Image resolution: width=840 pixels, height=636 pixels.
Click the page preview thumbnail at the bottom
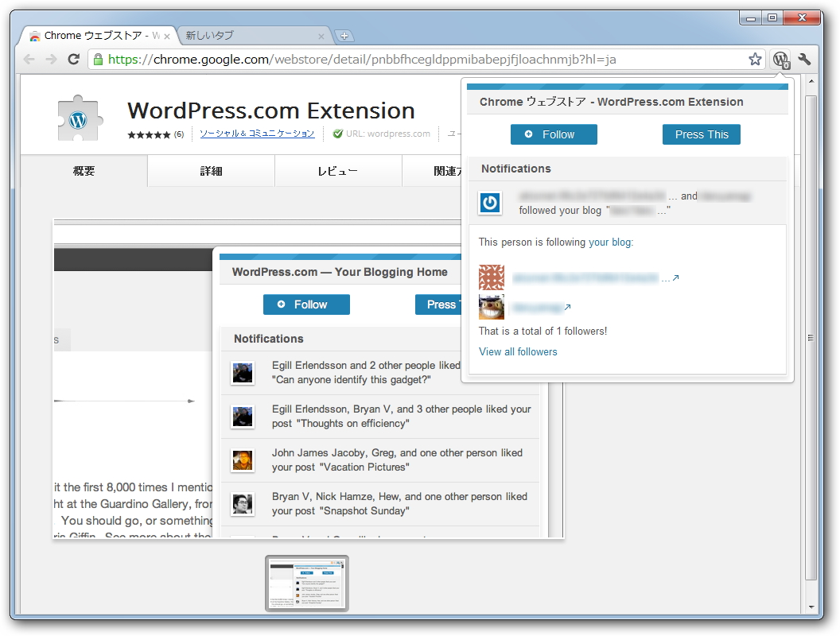[x=306, y=583]
